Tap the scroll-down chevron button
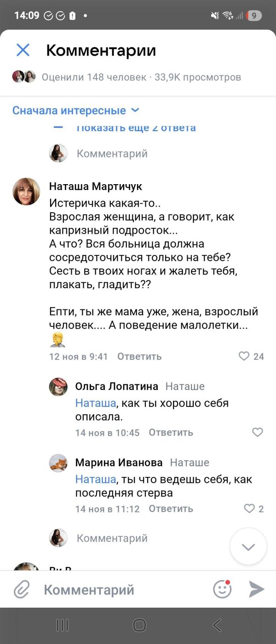 pos(248,547)
